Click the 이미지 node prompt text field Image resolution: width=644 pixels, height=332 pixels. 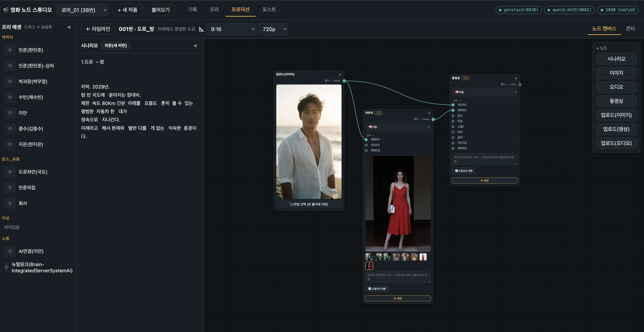point(398,277)
